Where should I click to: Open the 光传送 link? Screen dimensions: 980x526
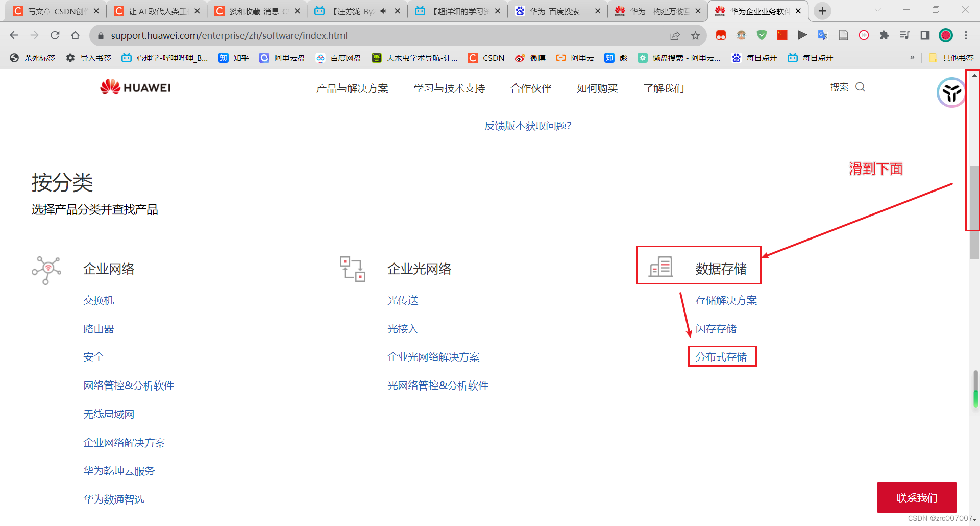click(403, 300)
